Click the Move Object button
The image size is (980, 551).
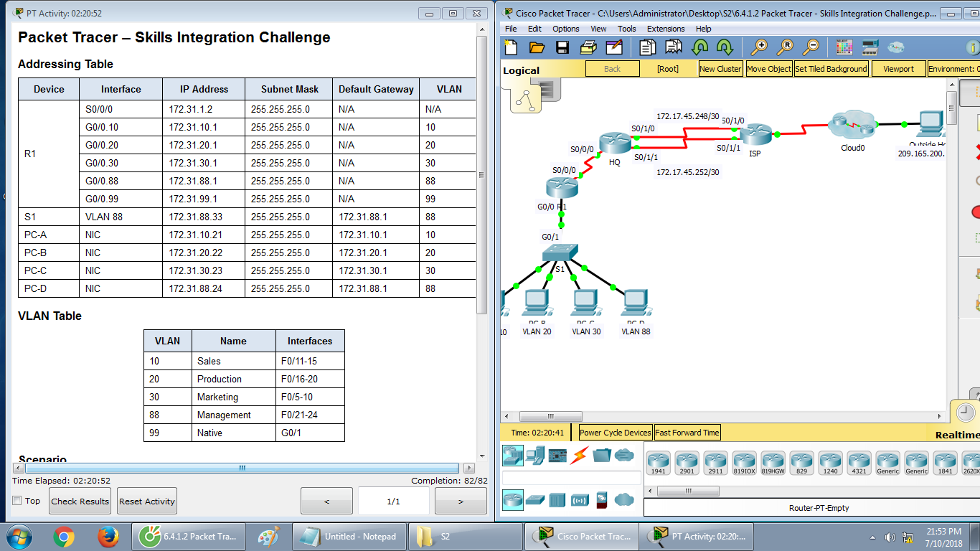pos(769,69)
